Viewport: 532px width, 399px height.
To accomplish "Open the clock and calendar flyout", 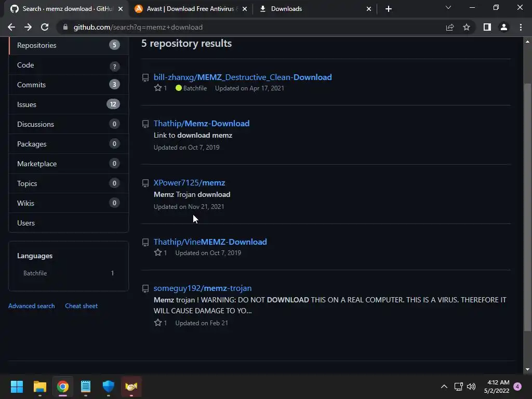I will (497, 387).
